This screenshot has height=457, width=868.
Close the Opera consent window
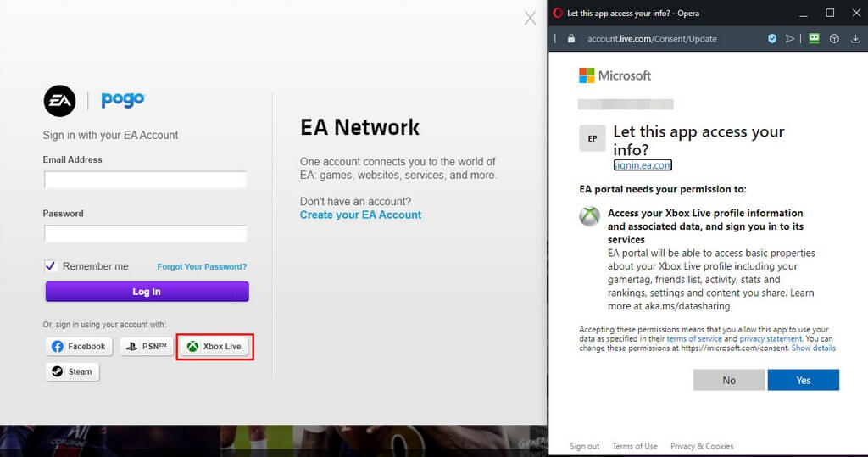(x=856, y=13)
